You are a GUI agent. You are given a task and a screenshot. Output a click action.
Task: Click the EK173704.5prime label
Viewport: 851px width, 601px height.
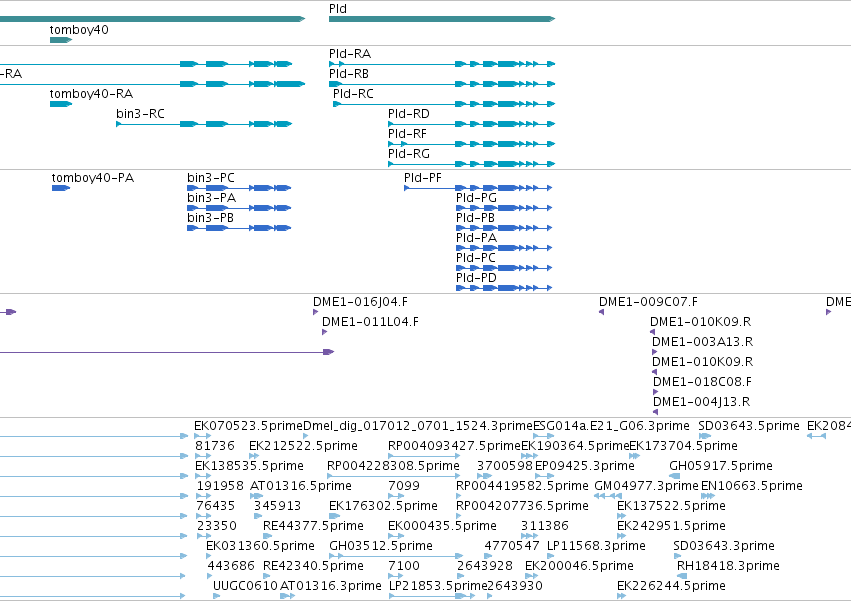click(x=683, y=446)
